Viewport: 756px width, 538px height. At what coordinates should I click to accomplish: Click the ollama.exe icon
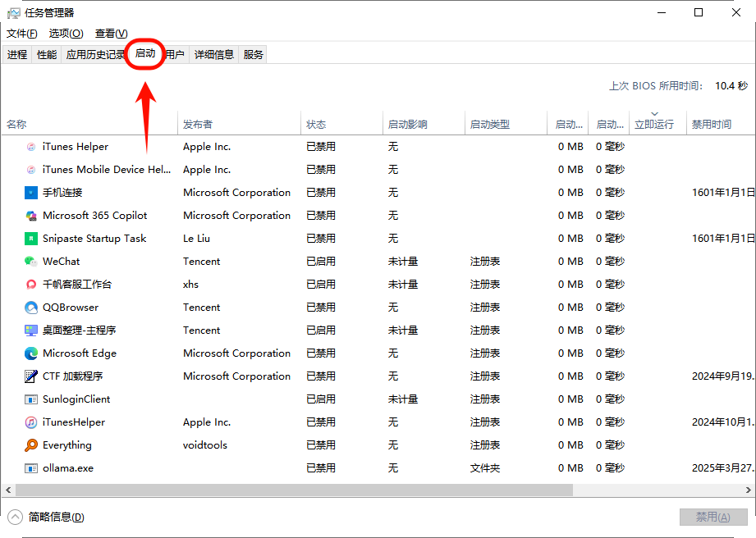31,468
